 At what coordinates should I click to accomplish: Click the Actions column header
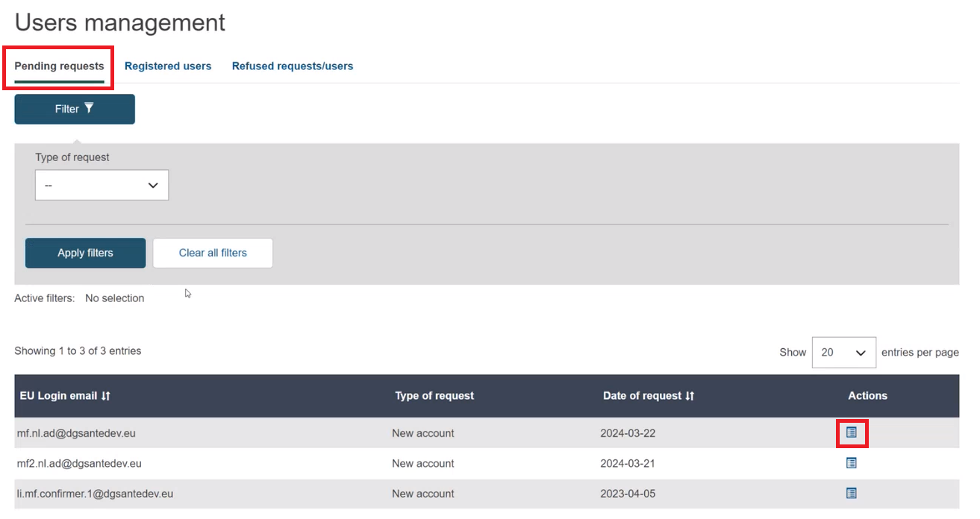point(867,396)
